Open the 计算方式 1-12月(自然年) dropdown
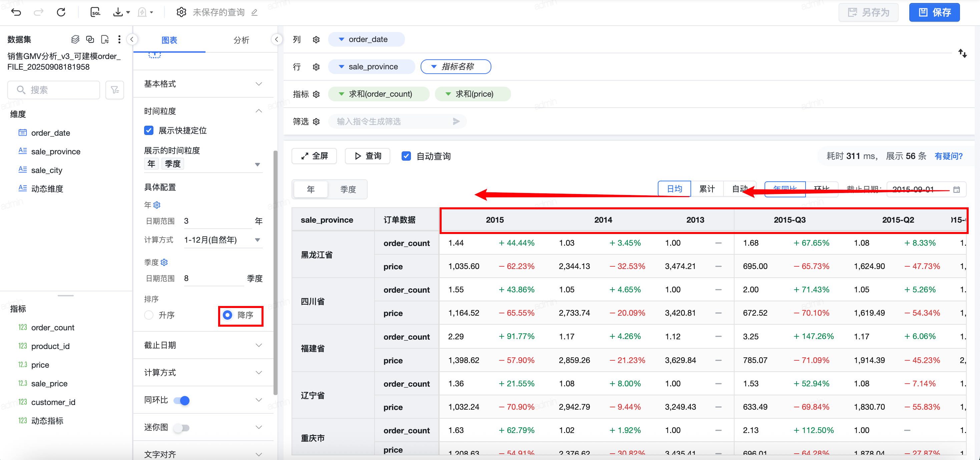The height and width of the screenshot is (460, 980). tap(222, 240)
